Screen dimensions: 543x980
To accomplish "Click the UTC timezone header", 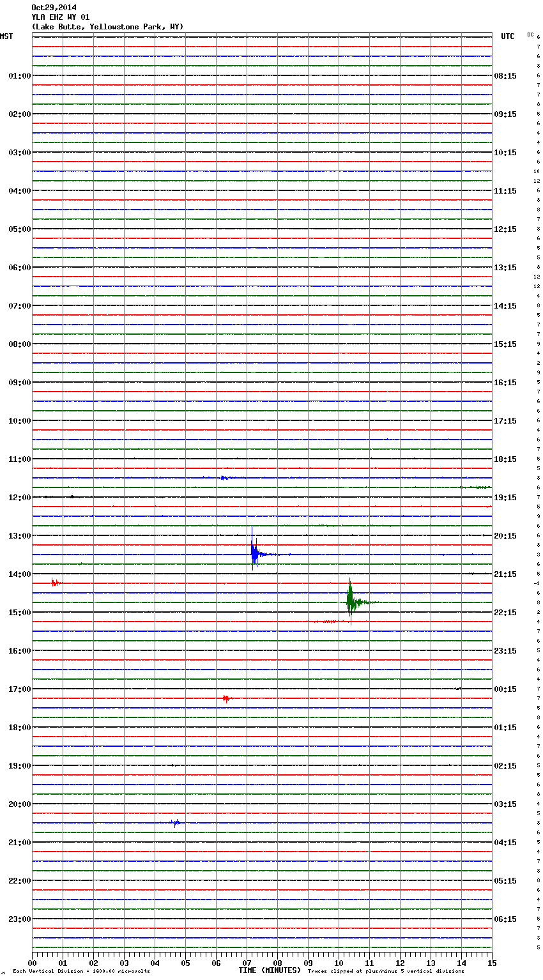I will coord(507,36).
